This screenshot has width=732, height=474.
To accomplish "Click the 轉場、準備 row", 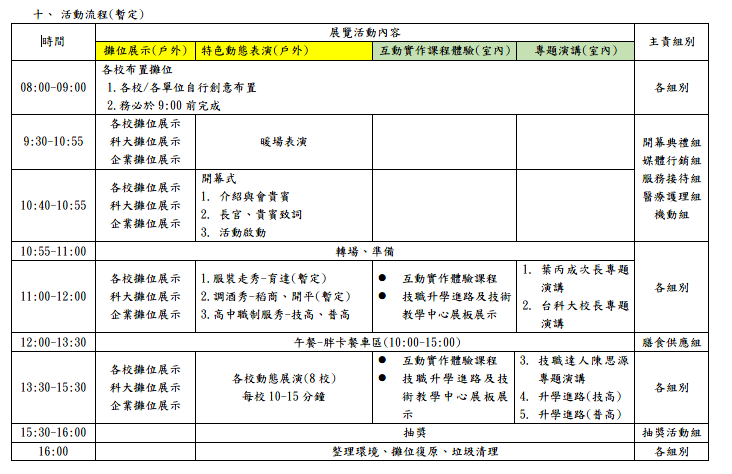I will (367, 251).
